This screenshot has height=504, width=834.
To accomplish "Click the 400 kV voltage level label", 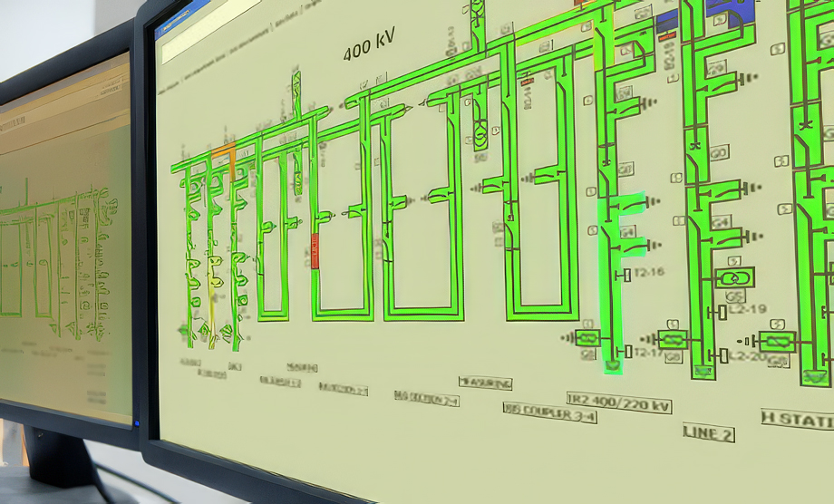I will [369, 44].
